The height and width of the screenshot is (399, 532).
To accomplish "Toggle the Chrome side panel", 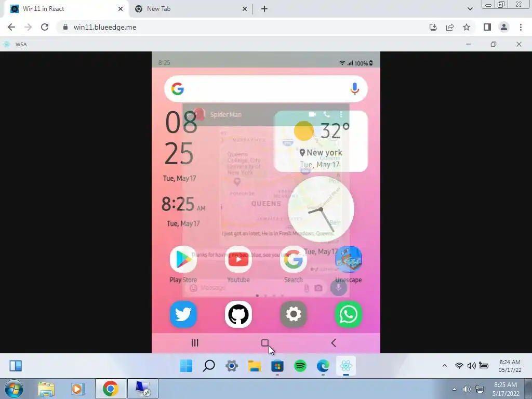I will [487, 27].
